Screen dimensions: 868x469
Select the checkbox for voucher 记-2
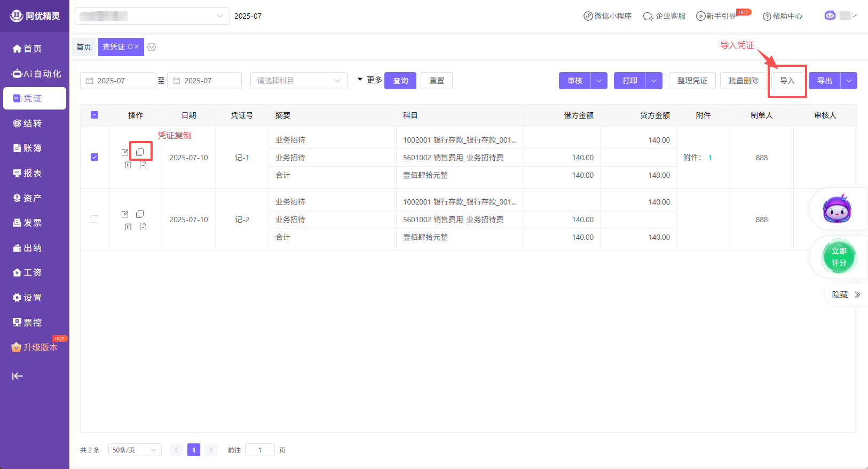(x=94, y=219)
